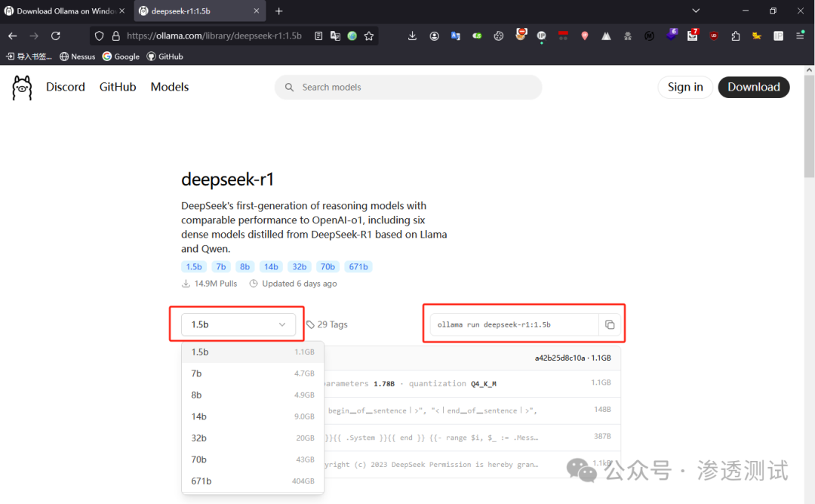Choose 671b 404GB from dropdown list

pos(253,481)
